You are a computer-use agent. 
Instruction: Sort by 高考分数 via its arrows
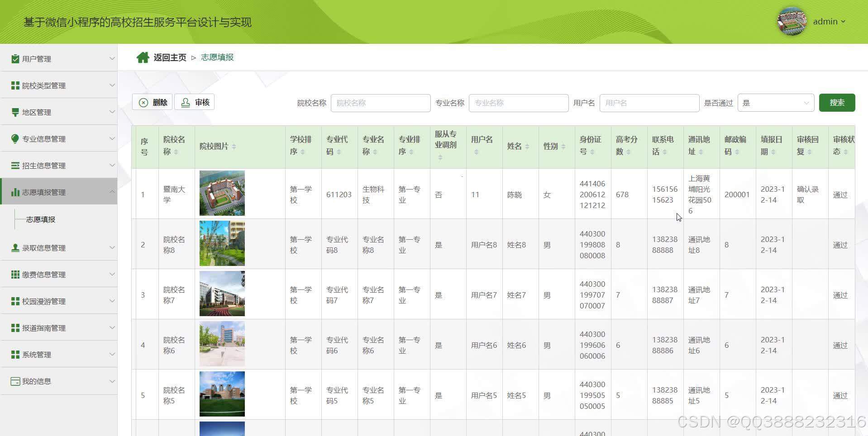coord(628,152)
